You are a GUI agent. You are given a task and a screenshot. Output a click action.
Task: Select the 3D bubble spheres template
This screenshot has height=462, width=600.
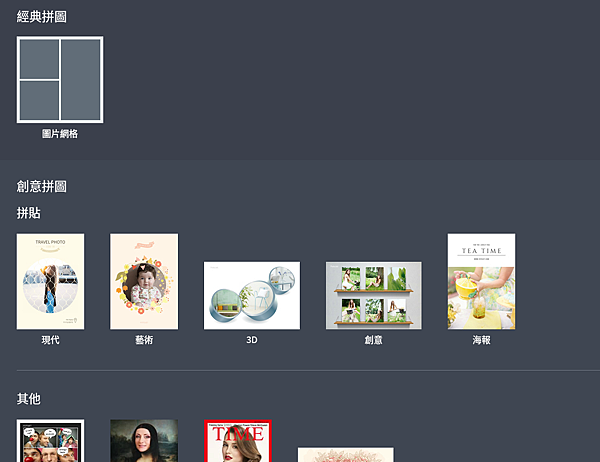point(252,295)
